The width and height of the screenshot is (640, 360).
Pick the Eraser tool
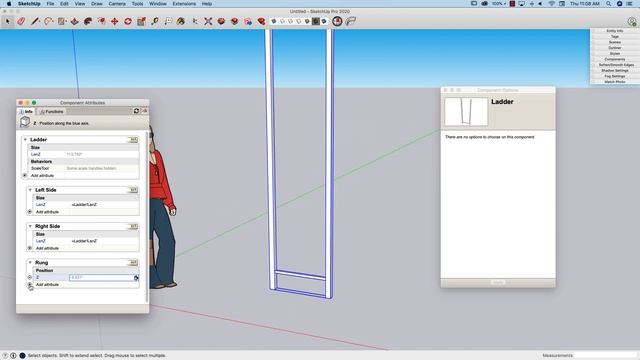[21, 21]
